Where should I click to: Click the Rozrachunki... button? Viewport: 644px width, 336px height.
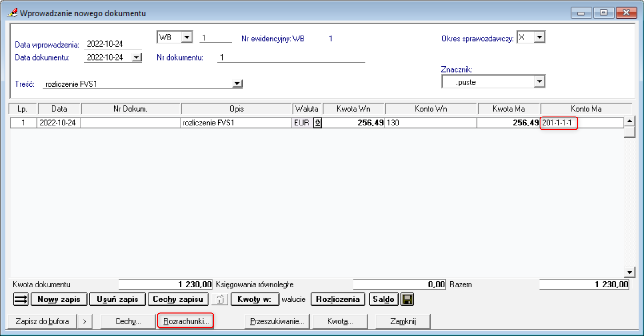tap(186, 321)
